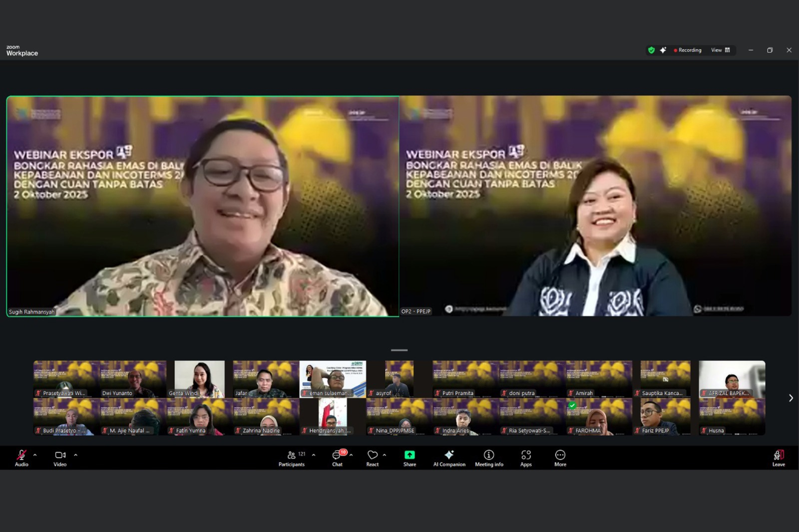This screenshot has height=532, width=799.
Task: Open AI Companion
Action: pyautogui.click(x=449, y=457)
